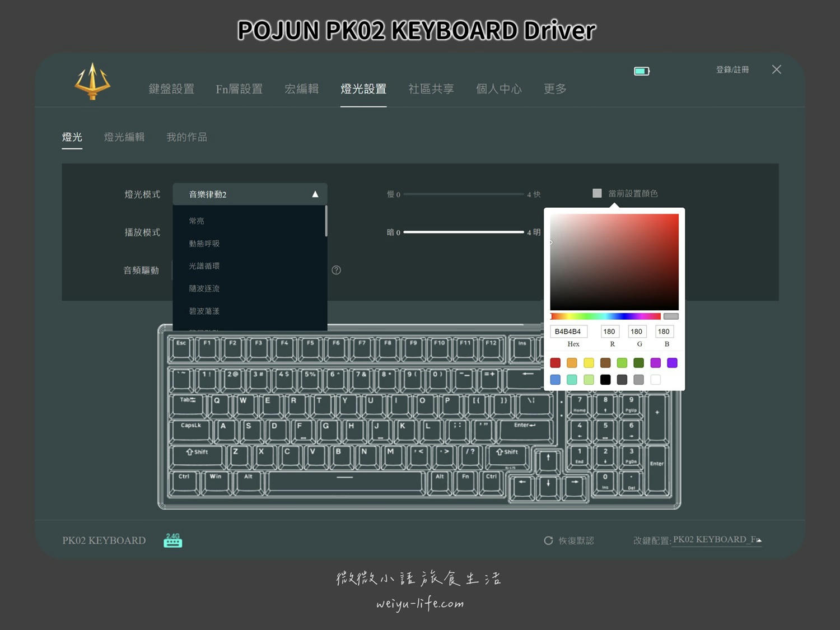Open the Fn層設置 tab
840x630 pixels.
point(239,89)
